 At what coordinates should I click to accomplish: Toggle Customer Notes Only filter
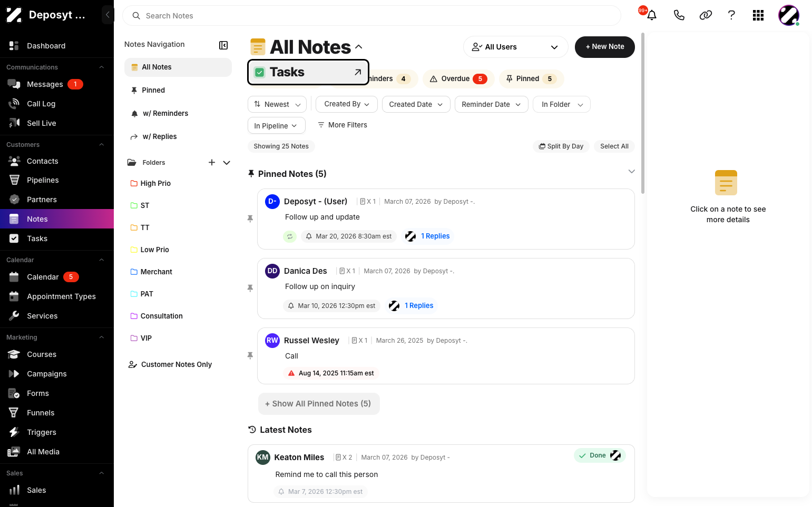(170, 364)
